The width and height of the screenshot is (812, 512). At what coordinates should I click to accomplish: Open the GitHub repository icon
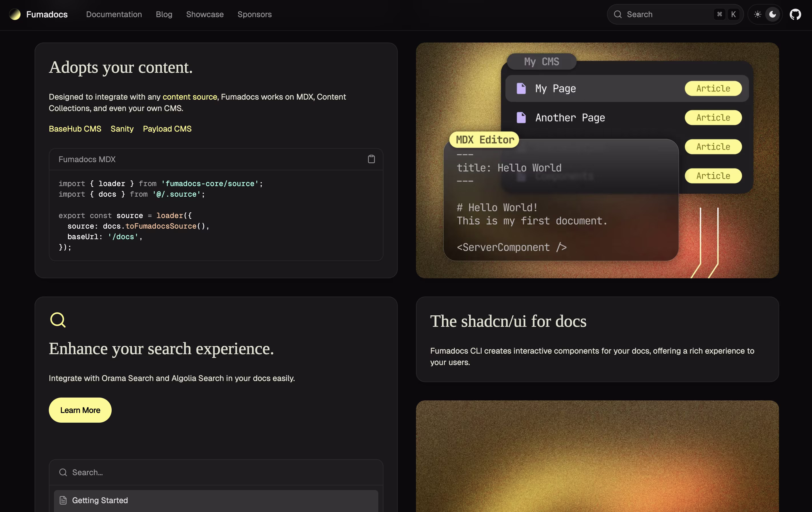[x=795, y=14]
